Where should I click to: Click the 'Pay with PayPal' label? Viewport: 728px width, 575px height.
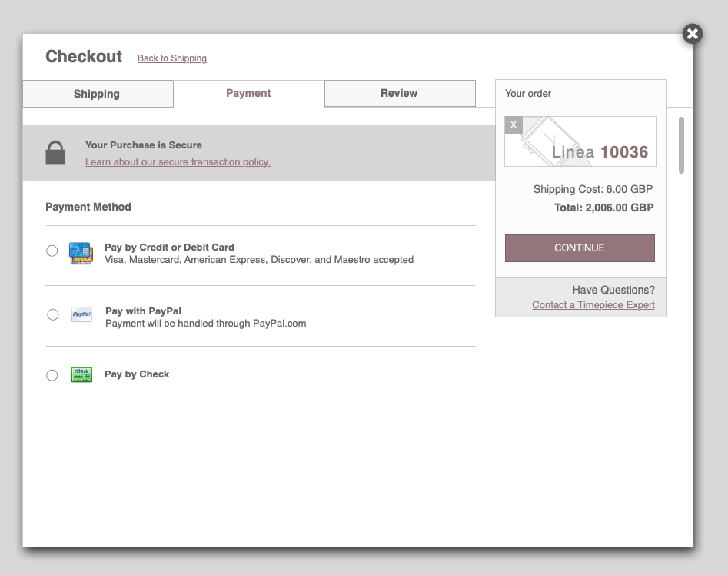coord(144,311)
